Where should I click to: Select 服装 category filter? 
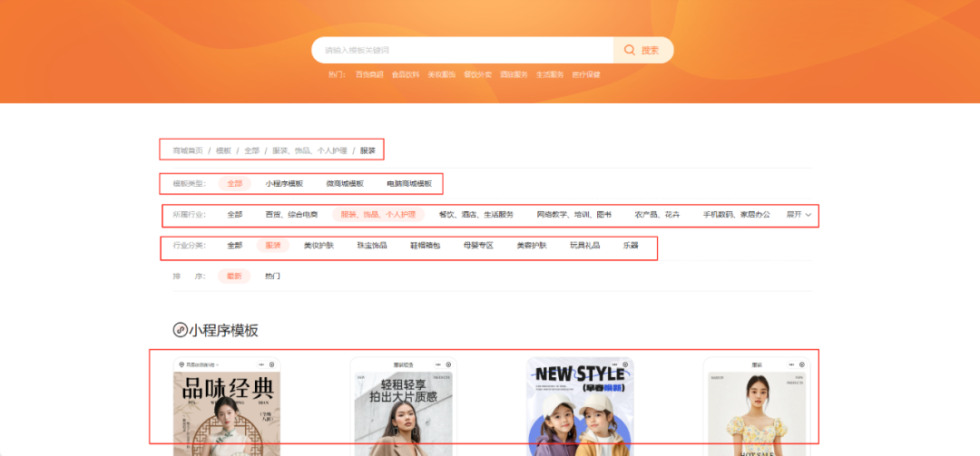[x=273, y=246]
